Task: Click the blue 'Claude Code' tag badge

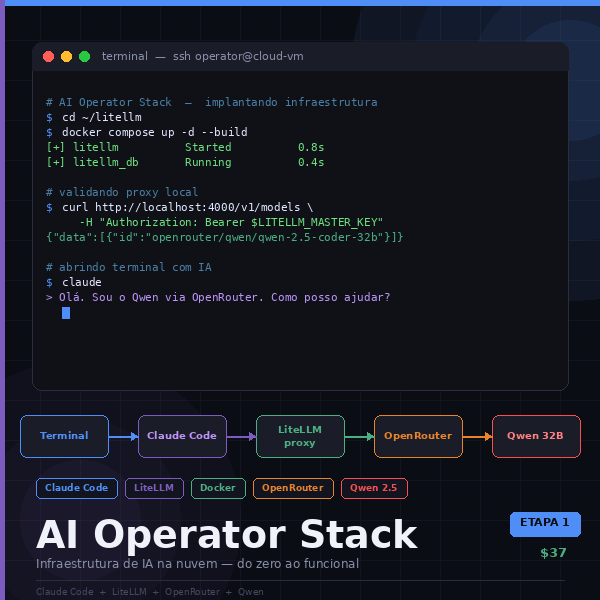Action: 77,488
